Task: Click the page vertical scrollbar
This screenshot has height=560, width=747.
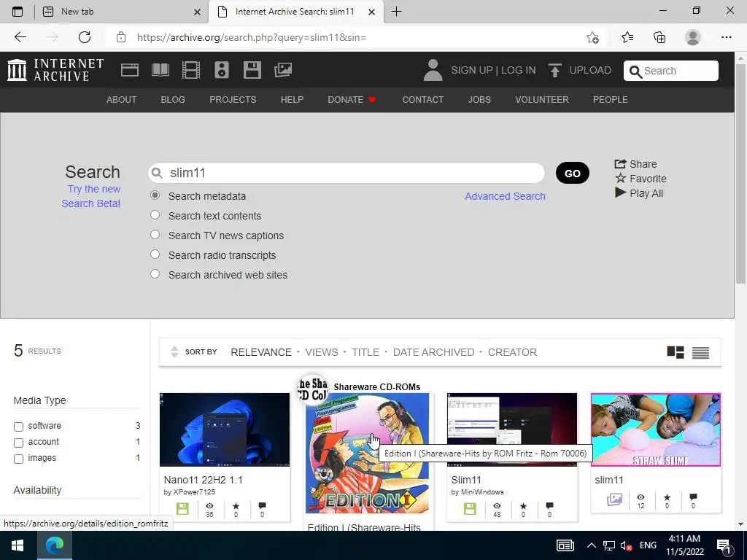Action: click(740, 174)
